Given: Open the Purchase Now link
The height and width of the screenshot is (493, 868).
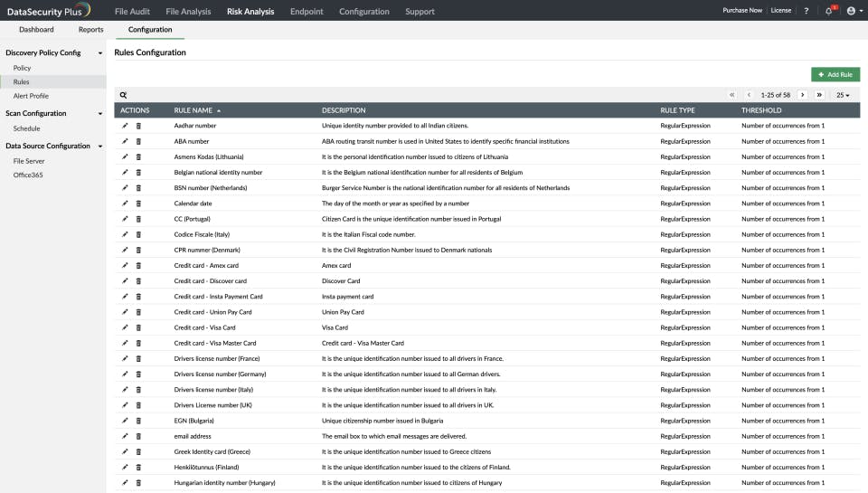Looking at the screenshot, I should click(742, 12).
